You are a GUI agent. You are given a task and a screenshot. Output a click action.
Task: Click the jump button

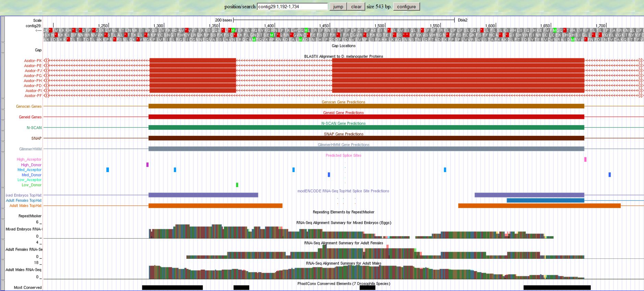click(338, 7)
